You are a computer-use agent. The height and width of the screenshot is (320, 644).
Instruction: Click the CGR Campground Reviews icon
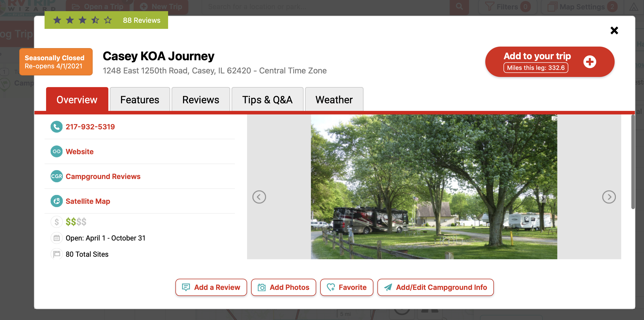click(x=56, y=176)
